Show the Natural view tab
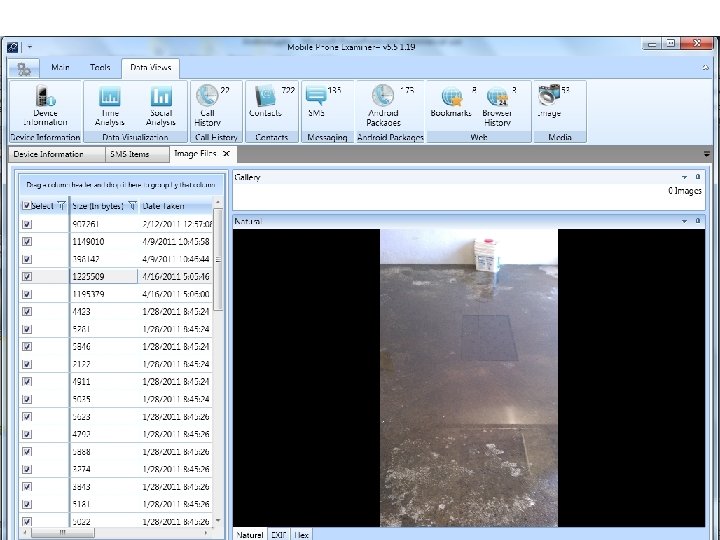The image size is (720, 540). pyautogui.click(x=250, y=534)
